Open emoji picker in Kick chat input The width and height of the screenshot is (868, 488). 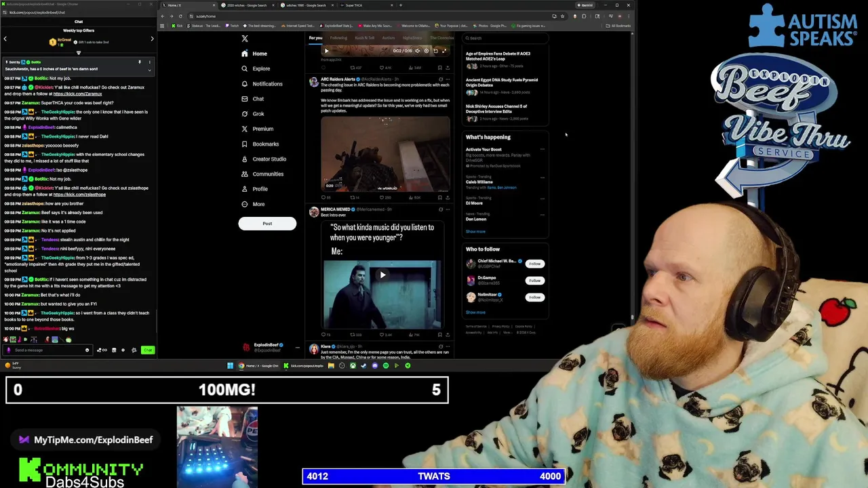point(87,350)
